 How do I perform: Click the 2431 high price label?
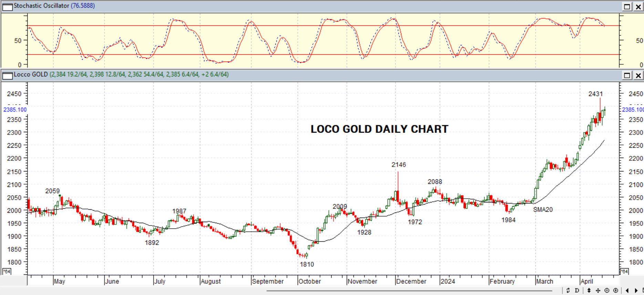pyautogui.click(x=595, y=94)
